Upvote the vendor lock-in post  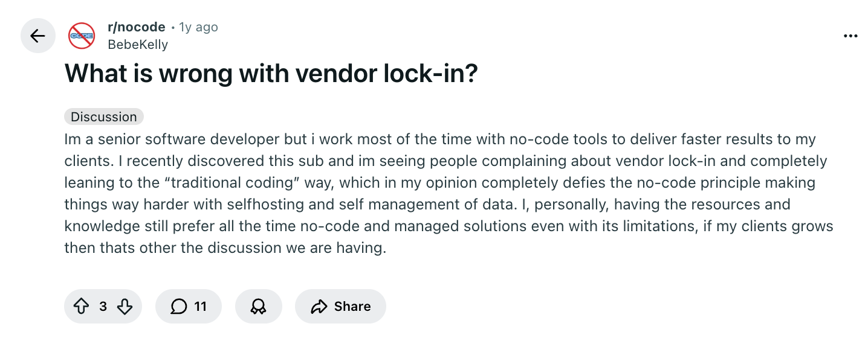click(81, 307)
